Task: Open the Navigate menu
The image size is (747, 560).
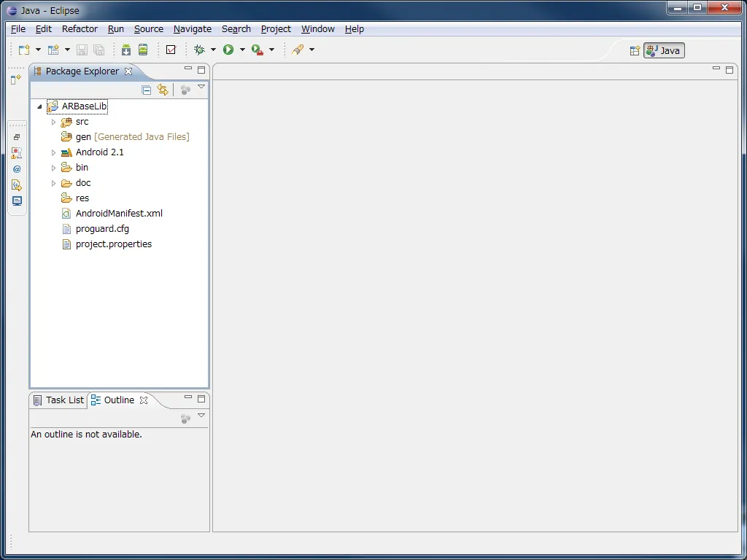Action: pos(193,29)
